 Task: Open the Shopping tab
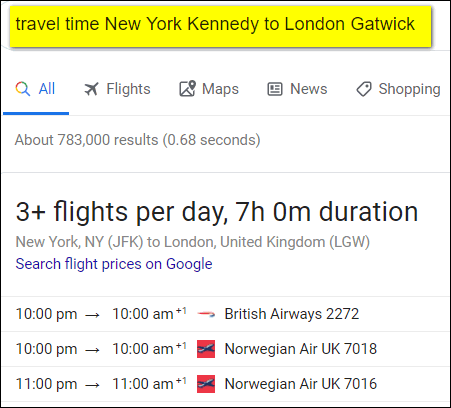tap(398, 89)
